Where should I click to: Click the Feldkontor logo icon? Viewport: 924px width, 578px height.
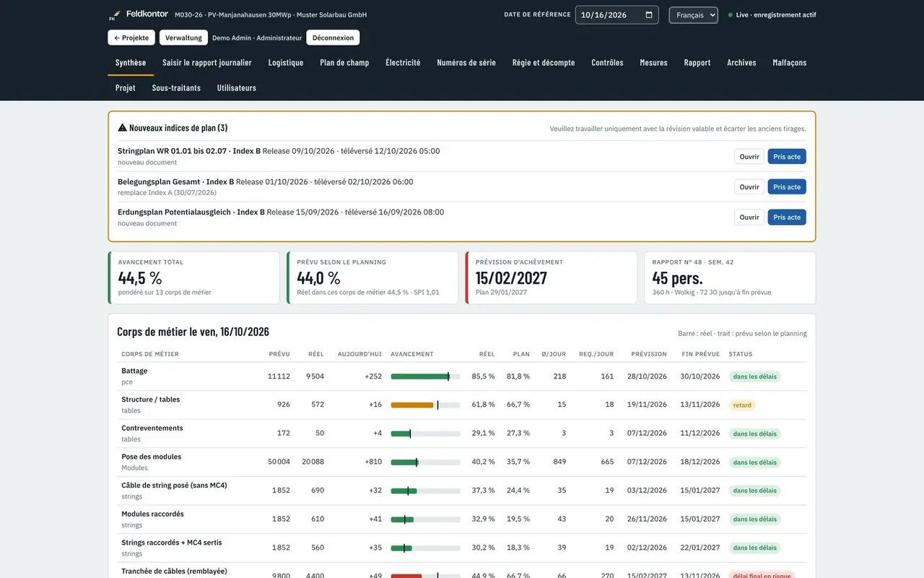(x=114, y=15)
